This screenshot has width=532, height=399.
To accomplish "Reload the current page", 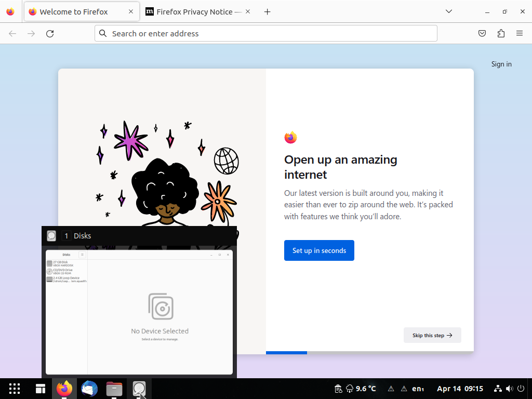I will click(x=50, y=33).
